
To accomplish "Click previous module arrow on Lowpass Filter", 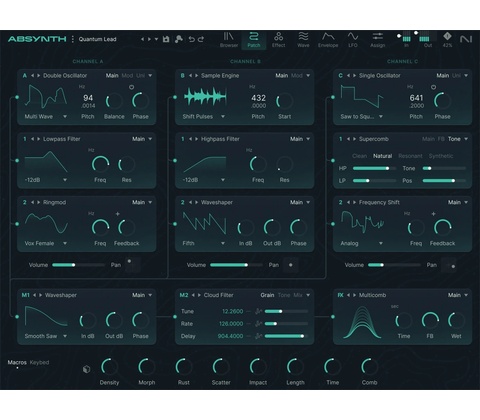I will point(32,139).
